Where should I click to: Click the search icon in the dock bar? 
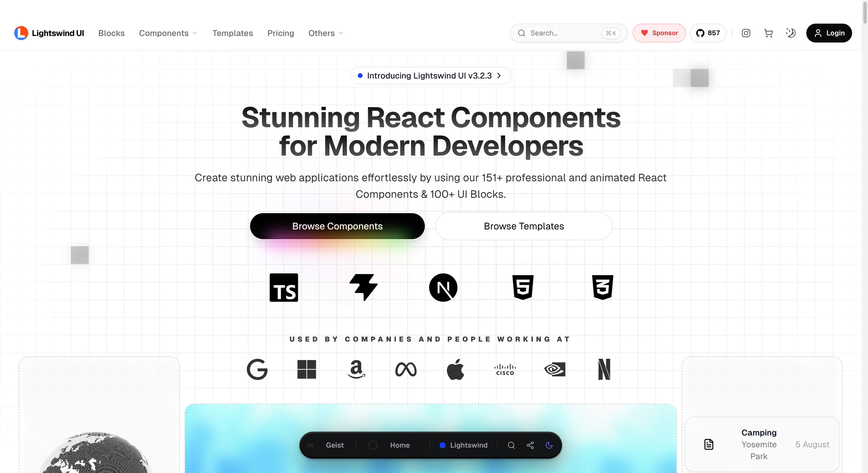(x=511, y=445)
